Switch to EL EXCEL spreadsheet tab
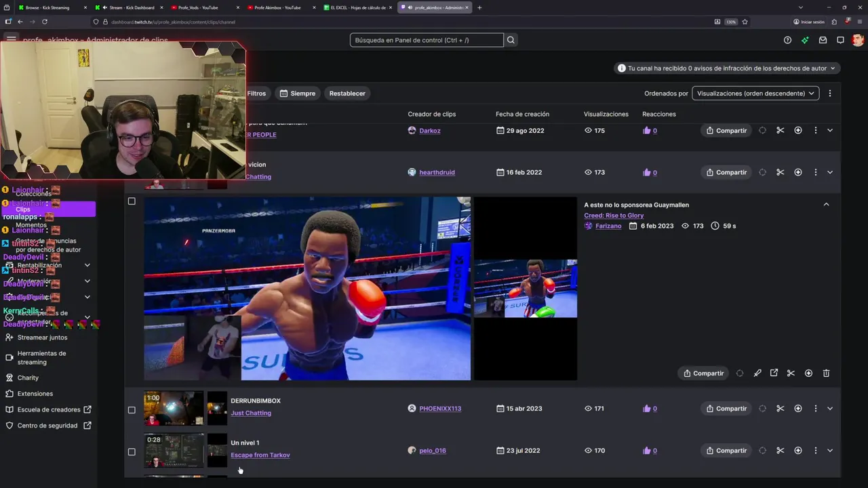 point(358,7)
